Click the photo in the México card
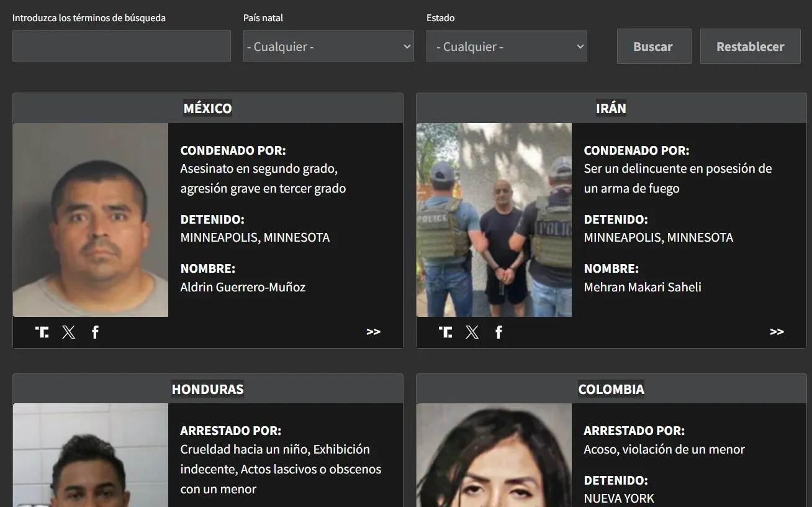The width and height of the screenshot is (812, 507). [x=91, y=220]
